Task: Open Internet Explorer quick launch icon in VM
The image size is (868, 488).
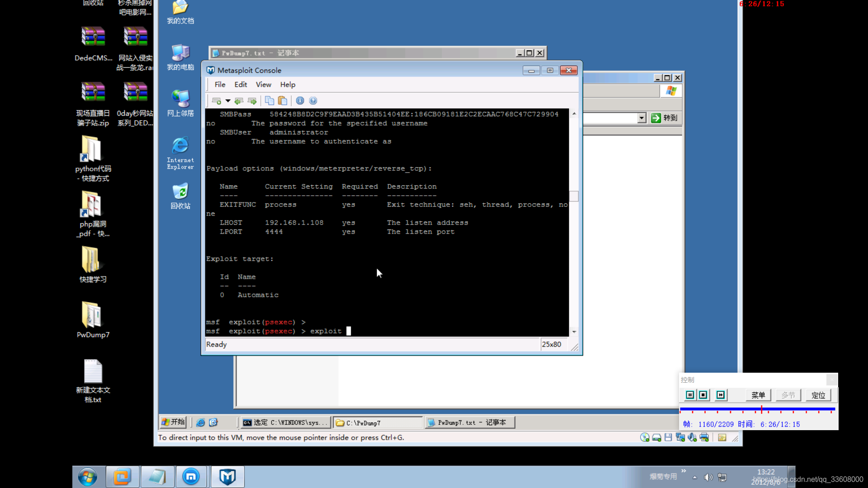Action: click(200, 422)
